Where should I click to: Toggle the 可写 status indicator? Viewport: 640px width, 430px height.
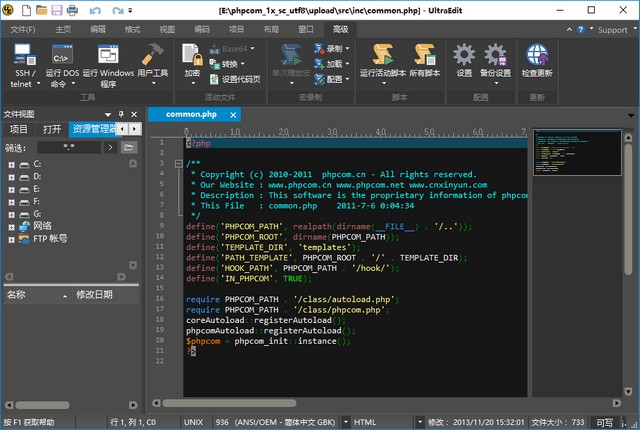(605, 423)
